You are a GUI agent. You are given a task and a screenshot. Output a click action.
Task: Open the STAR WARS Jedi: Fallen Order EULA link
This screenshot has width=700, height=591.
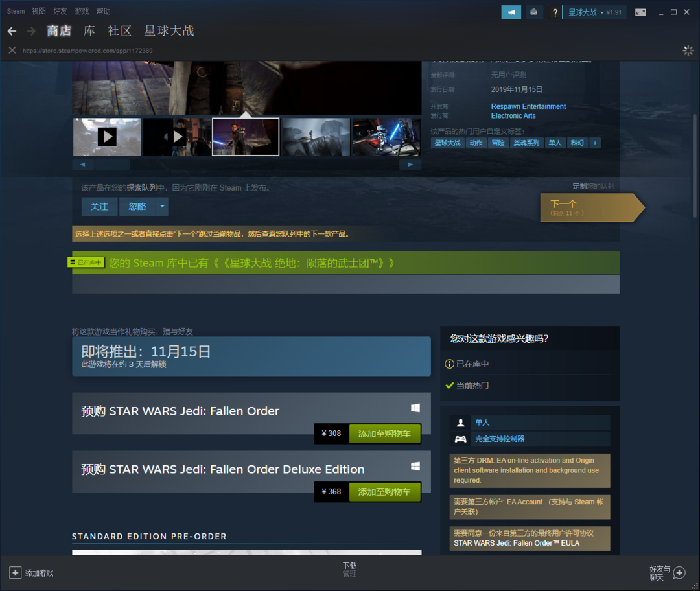coord(517,543)
